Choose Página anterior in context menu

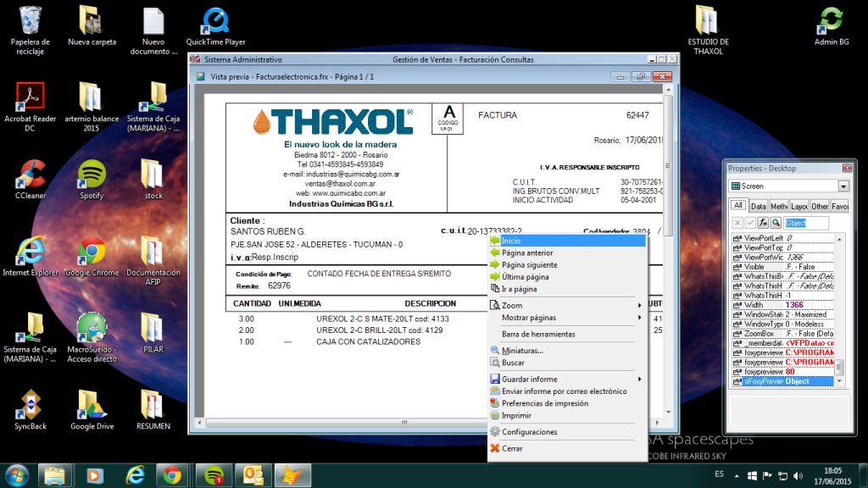pyautogui.click(x=567, y=252)
